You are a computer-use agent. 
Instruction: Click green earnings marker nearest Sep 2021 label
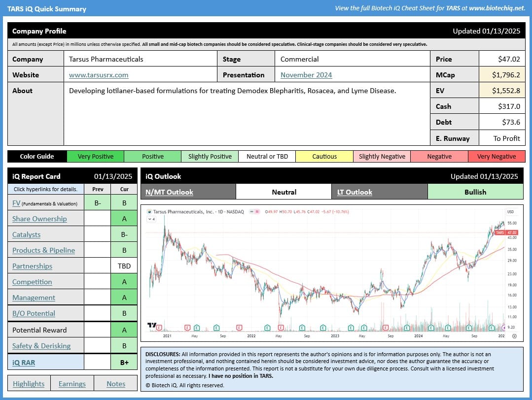pos(216,328)
